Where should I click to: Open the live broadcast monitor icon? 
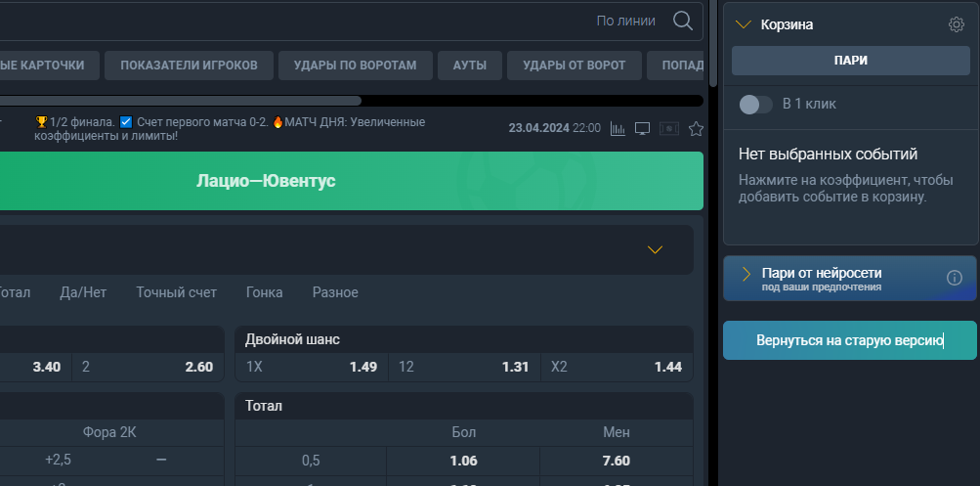[642, 128]
